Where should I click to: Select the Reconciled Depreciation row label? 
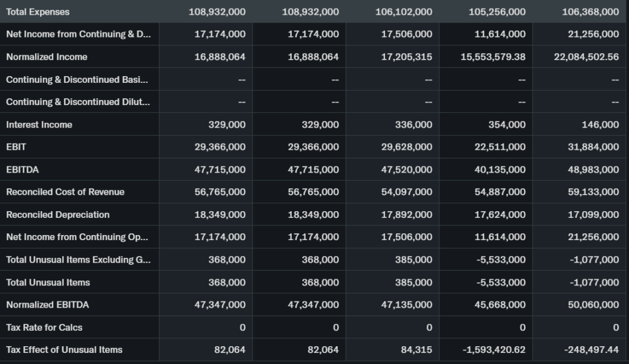(x=58, y=214)
